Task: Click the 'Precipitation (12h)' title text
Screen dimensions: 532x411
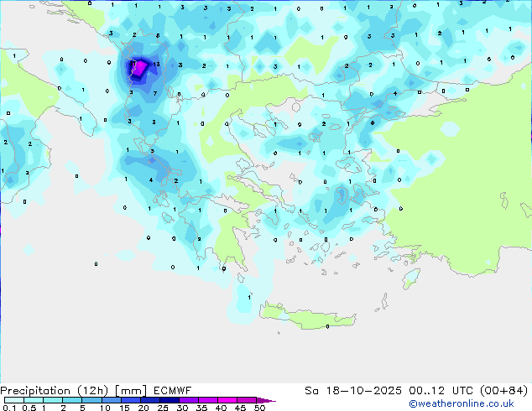Action: [x=55, y=391]
